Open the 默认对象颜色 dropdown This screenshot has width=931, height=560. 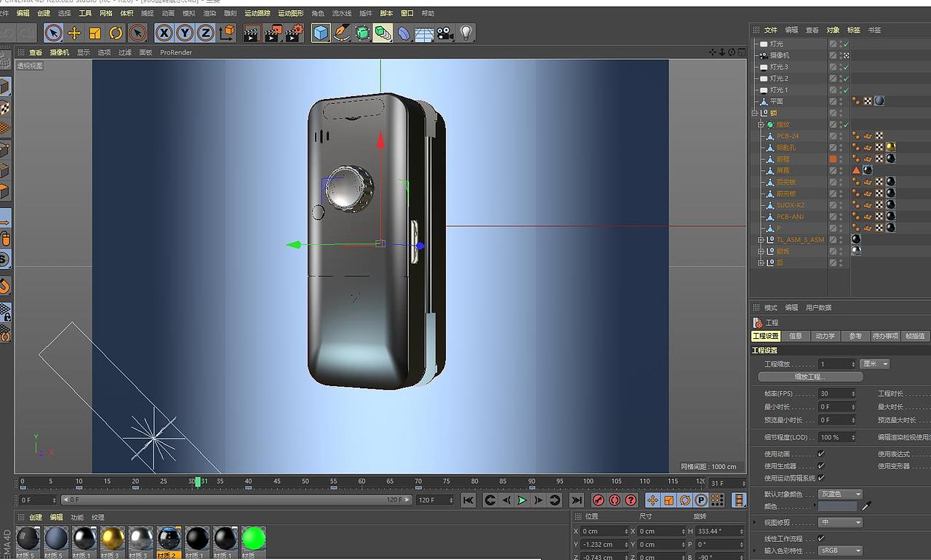click(x=841, y=495)
